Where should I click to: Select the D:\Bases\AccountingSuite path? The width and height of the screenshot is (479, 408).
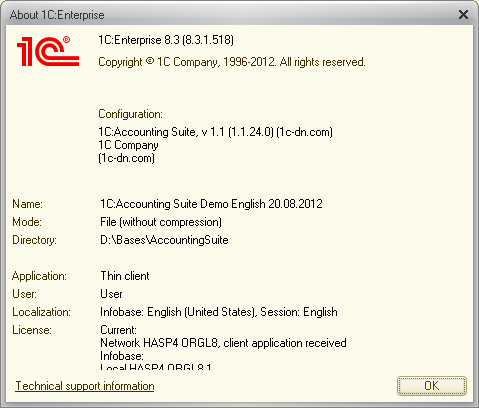tap(164, 240)
